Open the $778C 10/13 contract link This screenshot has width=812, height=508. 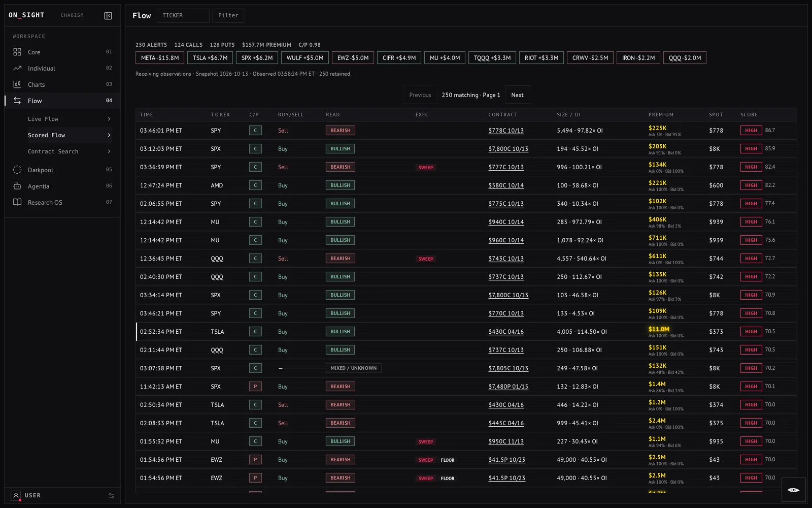[x=506, y=131]
